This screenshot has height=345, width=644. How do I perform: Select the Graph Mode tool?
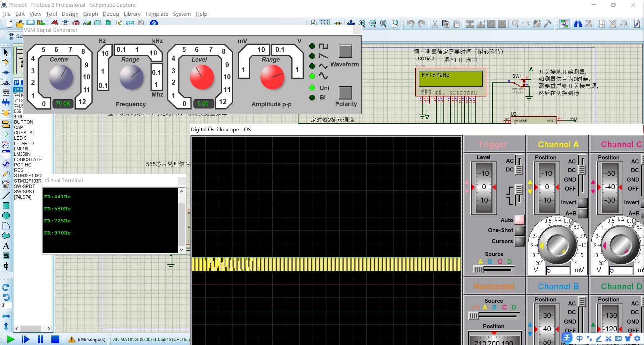(x=6, y=144)
